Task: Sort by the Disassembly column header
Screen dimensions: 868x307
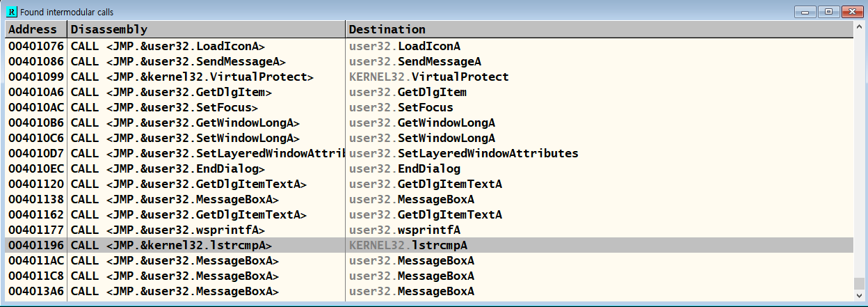Action: [207, 29]
